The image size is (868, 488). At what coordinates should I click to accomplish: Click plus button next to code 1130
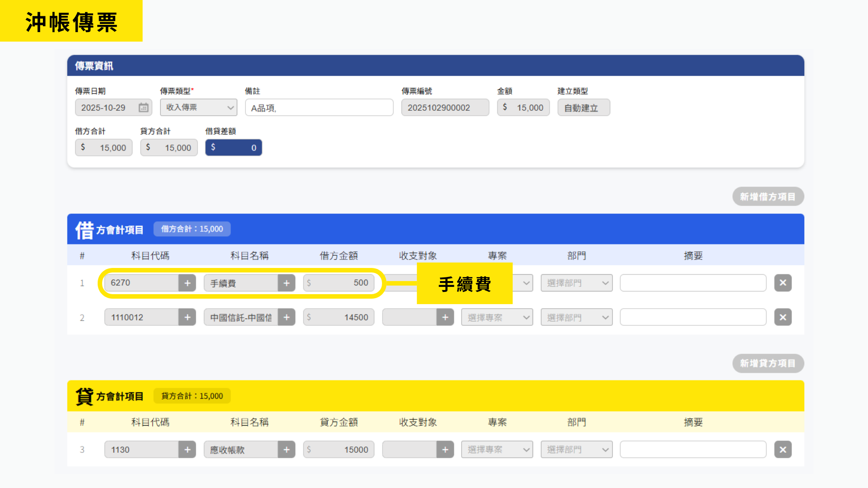[187, 450]
